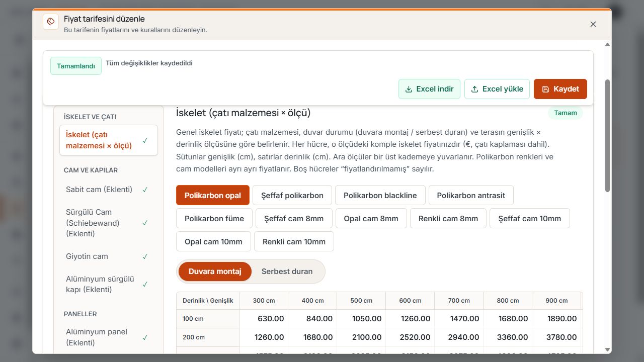The image size is (644, 362).
Task: Edit the 1890.00 price cell
Action: [556, 319]
